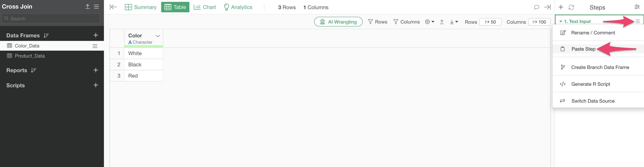This screenshot has height=167, width=644.
Task: Collapse the Text Input step triangle
Action: [x=561, y=21]
